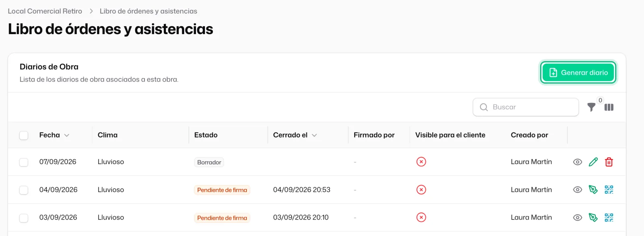Open Libro de órdenes y asistencias breadcrumb
Image resolution: width=644 pixels, height=236 pixels.
(149, 11)
